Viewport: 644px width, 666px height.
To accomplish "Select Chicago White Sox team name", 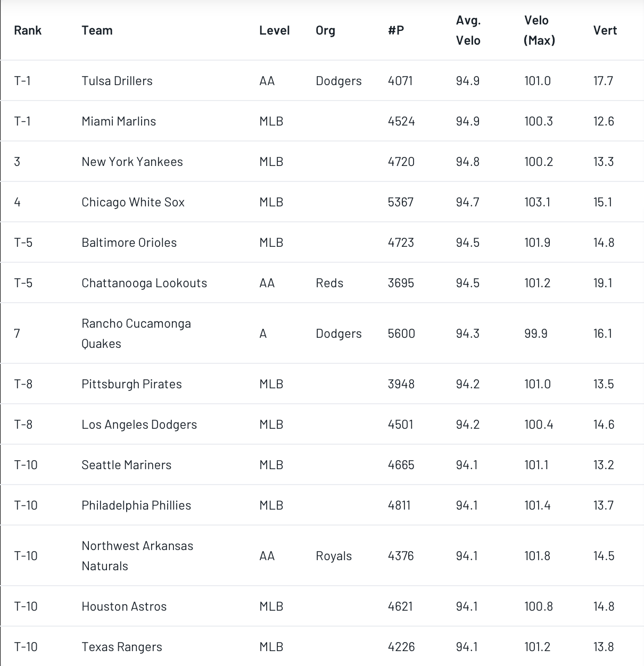I will point(133,202).
